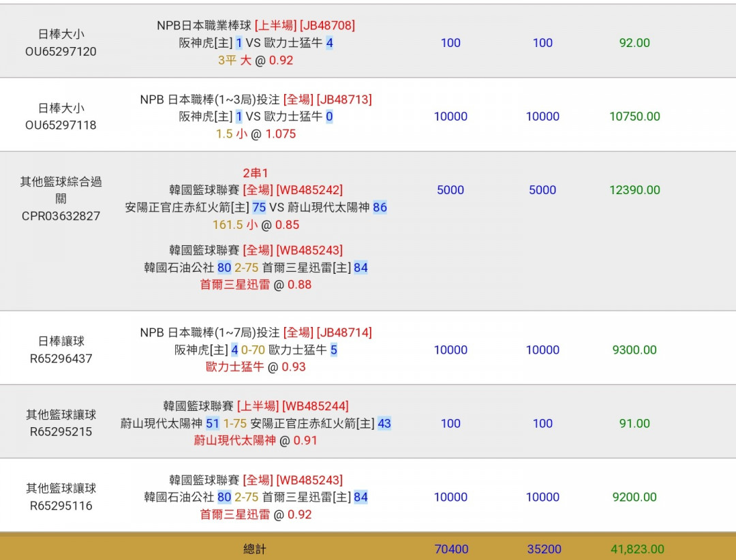Click the '3平 大 @ 0.92' pick
Image resolution: width=736 pixels, height=560 pixels.
pyautogui.click(x=256, y=61)
